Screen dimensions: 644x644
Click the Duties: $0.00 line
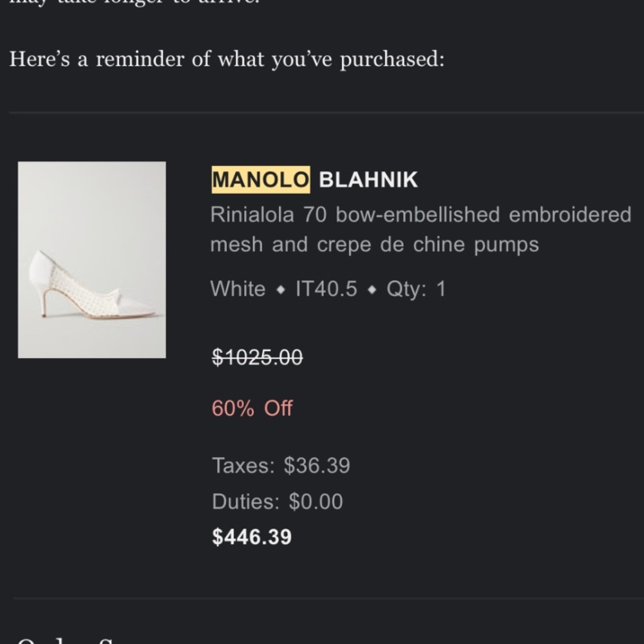[x=277, y=502]
